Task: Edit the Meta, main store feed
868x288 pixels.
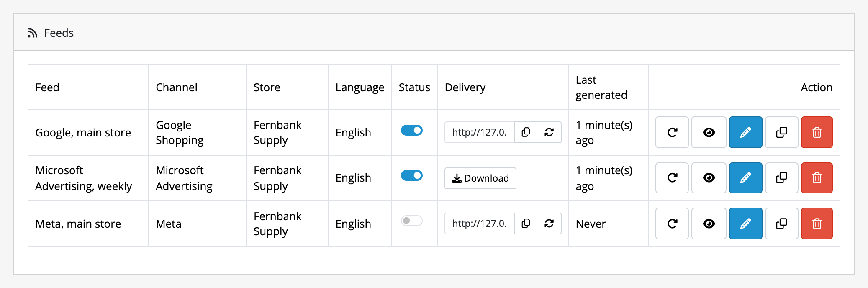Action: click(746, 224)
